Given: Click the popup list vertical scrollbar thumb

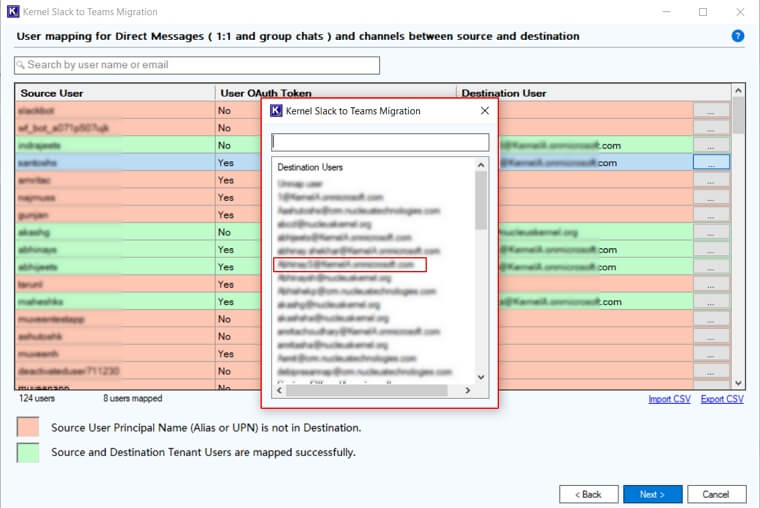Looking at the screenshot, I should pos(481,200).
